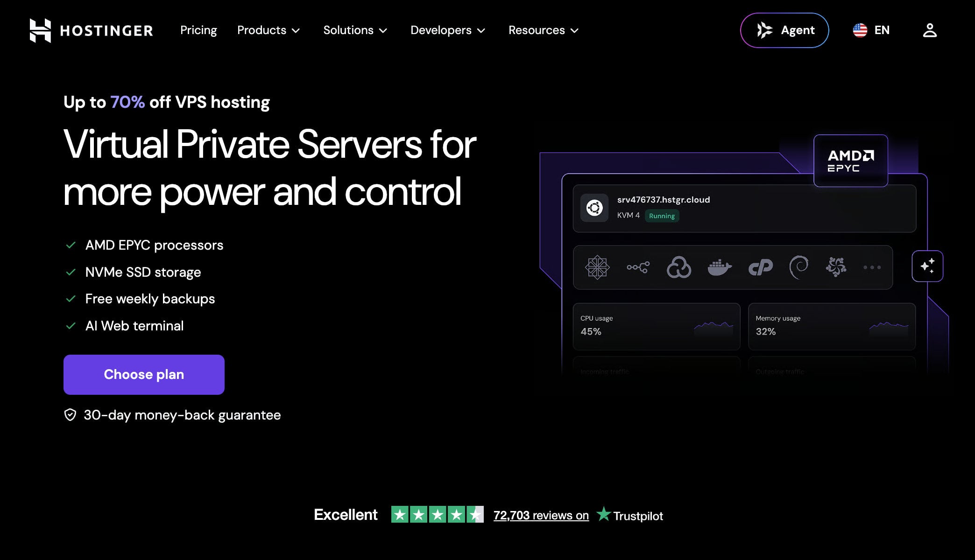Expand the Resources dropdown menu
Viewport: 975px width, 560px height.
544,30
